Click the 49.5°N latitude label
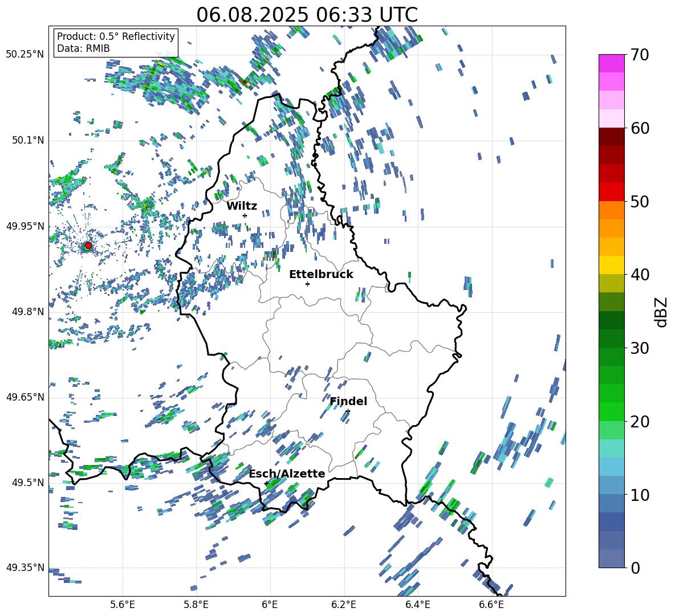 29,483
